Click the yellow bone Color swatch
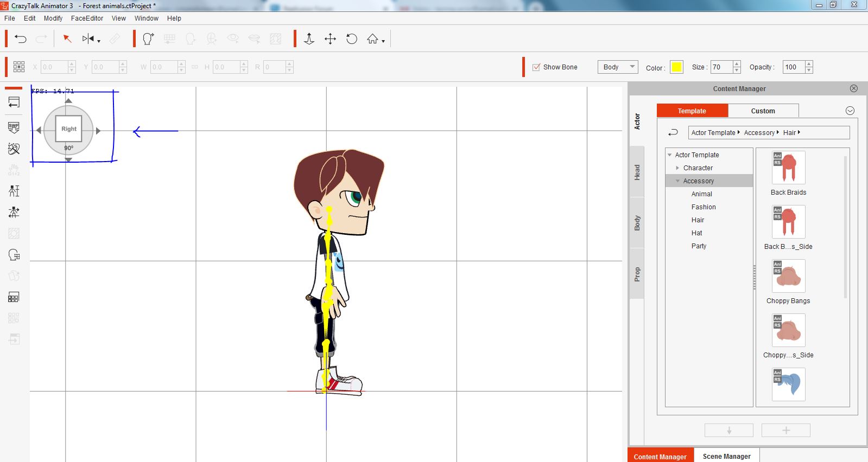Image resolution: width=868 pixels, height=462 pixels. tap(676, 67)
